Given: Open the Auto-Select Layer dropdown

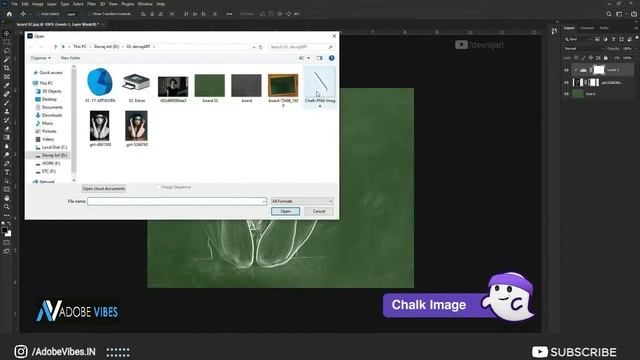Looking at the screenshot, I should tap(73, 14).
